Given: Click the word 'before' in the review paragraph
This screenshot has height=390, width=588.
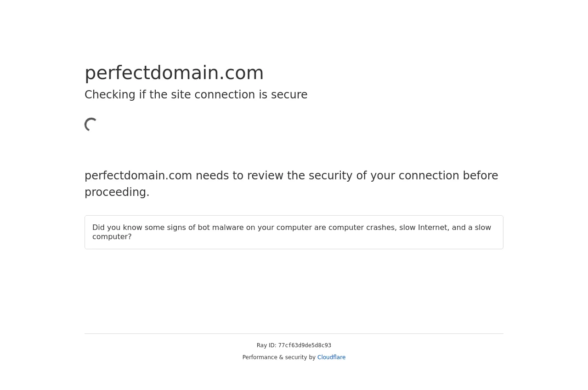Looking at the screenshot, I should [481, 176].
